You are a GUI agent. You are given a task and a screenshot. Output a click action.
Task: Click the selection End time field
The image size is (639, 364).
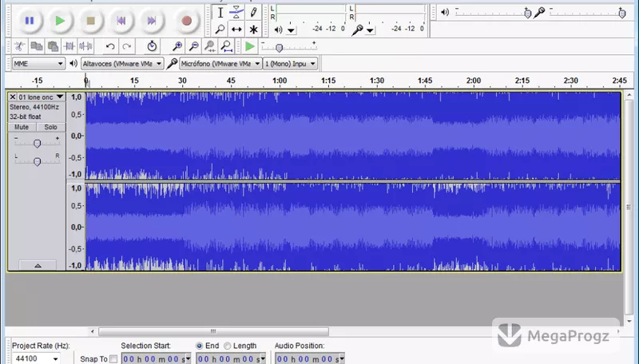[x=231, y=358]
